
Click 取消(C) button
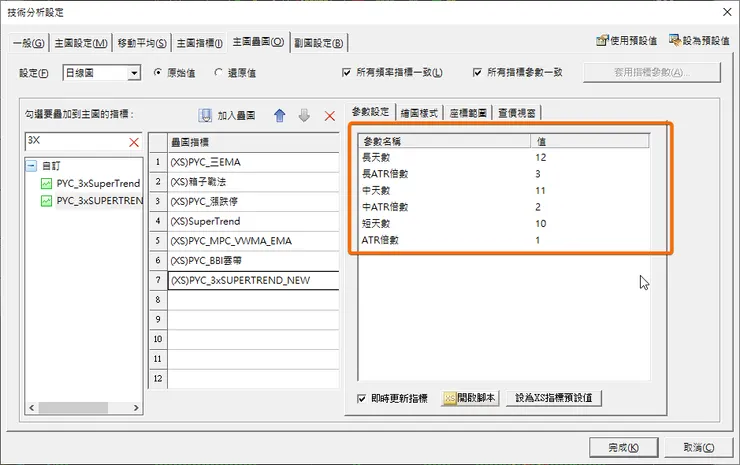click(699, 447)
